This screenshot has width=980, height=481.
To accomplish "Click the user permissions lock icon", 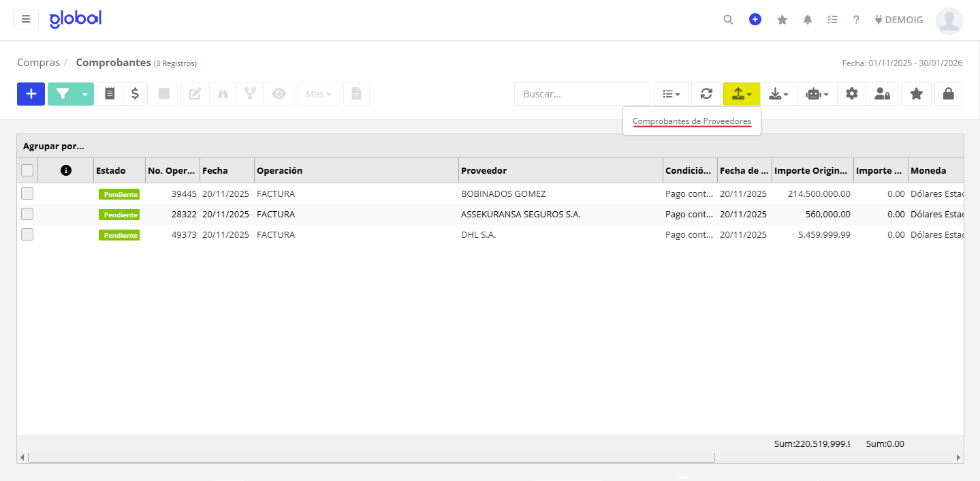I will tap(882, 94).
